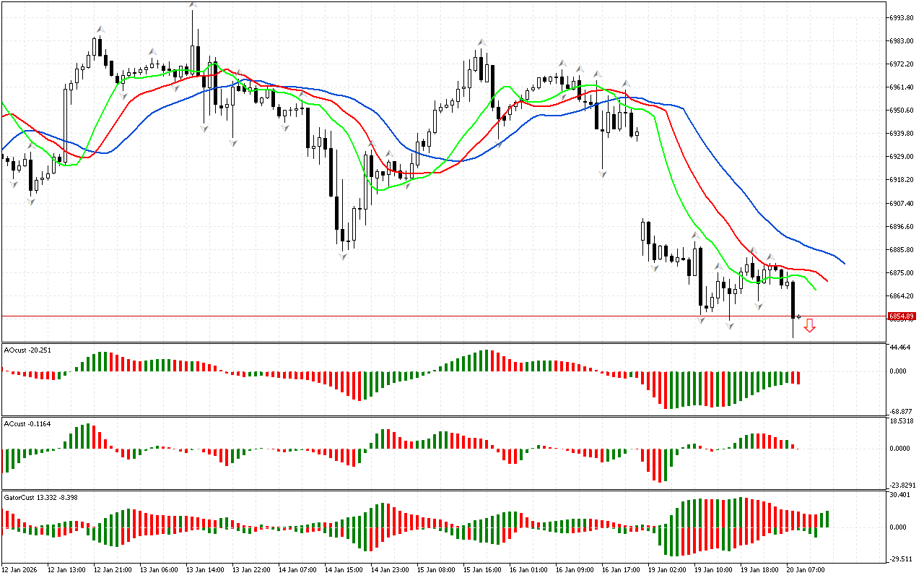Click the red down-arrow sell signal

point(809,326)
